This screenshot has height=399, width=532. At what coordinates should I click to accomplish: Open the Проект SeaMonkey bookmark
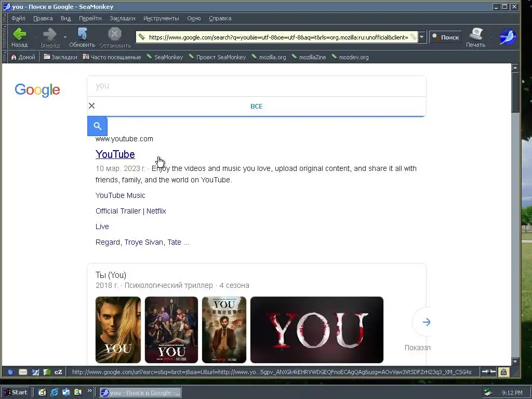pos(217,57)
